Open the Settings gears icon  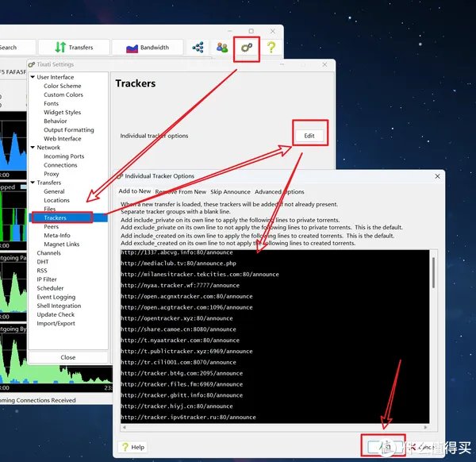[247, 48]
